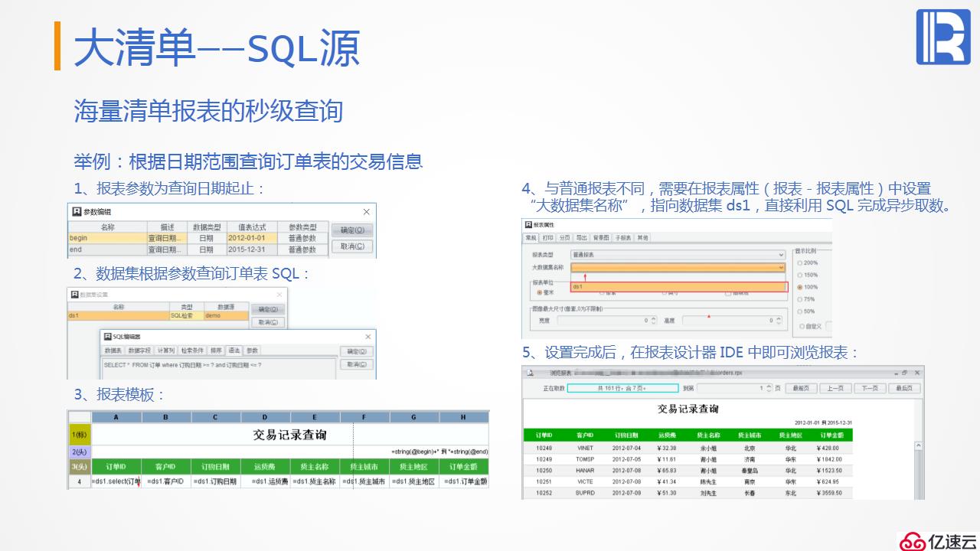Open the 打印 tab in report properties
Image resolution: width=980 pixels, height=551 pixels.
(x=547, y=238)
